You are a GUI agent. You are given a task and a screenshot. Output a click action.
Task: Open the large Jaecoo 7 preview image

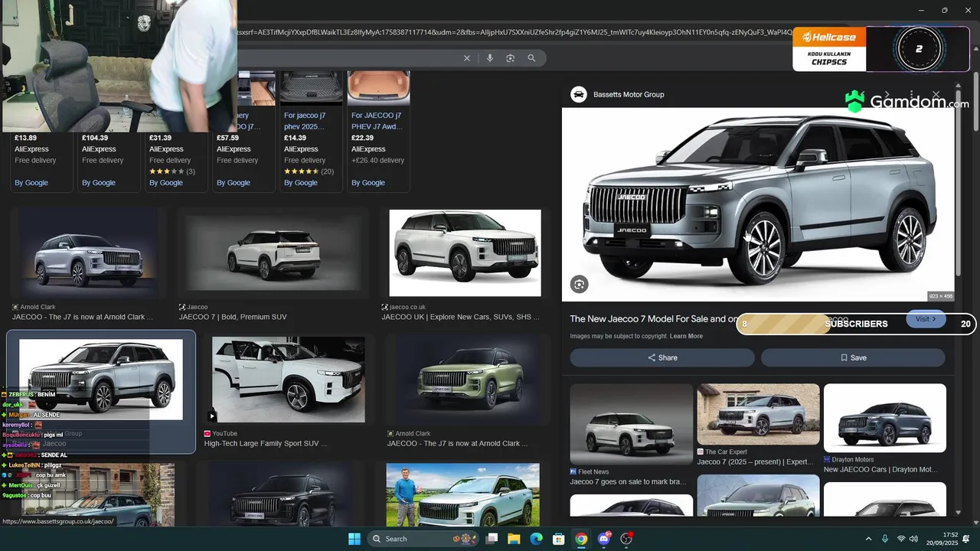click(x=758, y=204)
